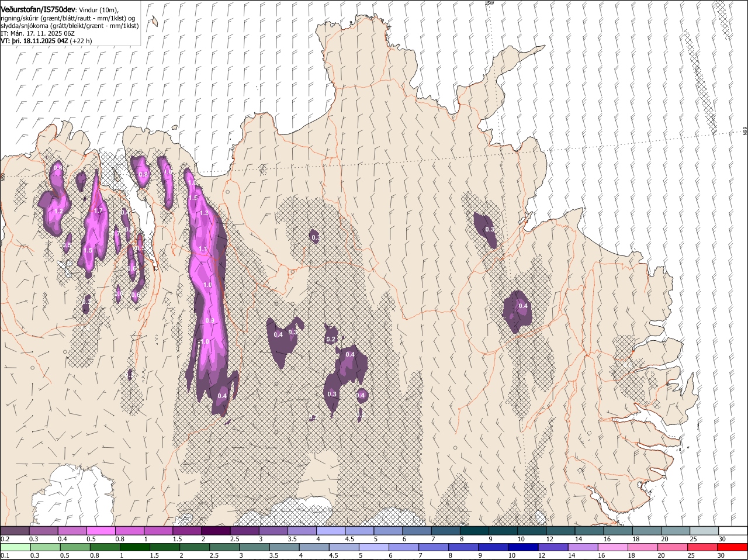Click the dark purple 2 swatch in upper scale
748x560 pixels.
click(216, 530)
